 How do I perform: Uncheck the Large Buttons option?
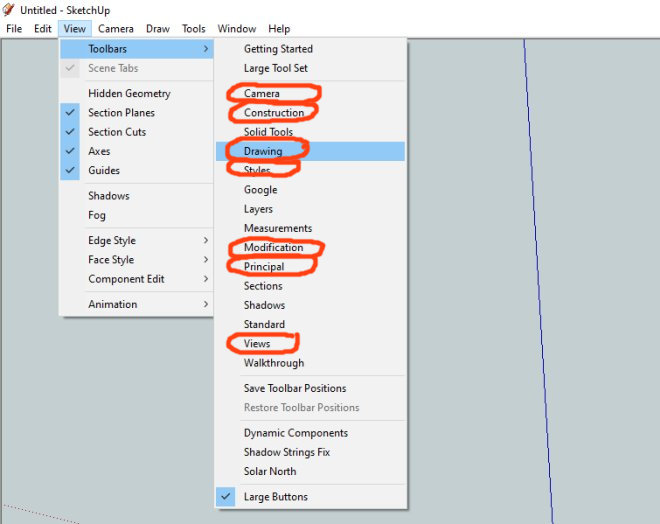point(311,497)
